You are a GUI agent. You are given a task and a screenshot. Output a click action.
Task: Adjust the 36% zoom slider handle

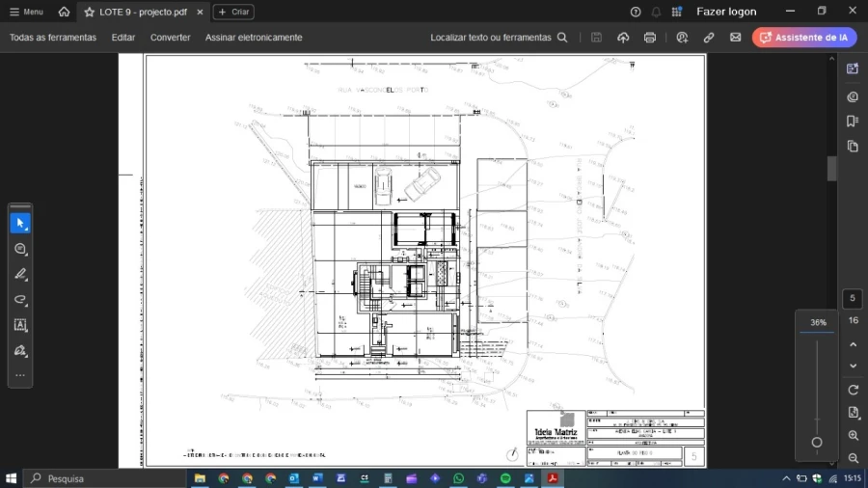click(817, 443)
